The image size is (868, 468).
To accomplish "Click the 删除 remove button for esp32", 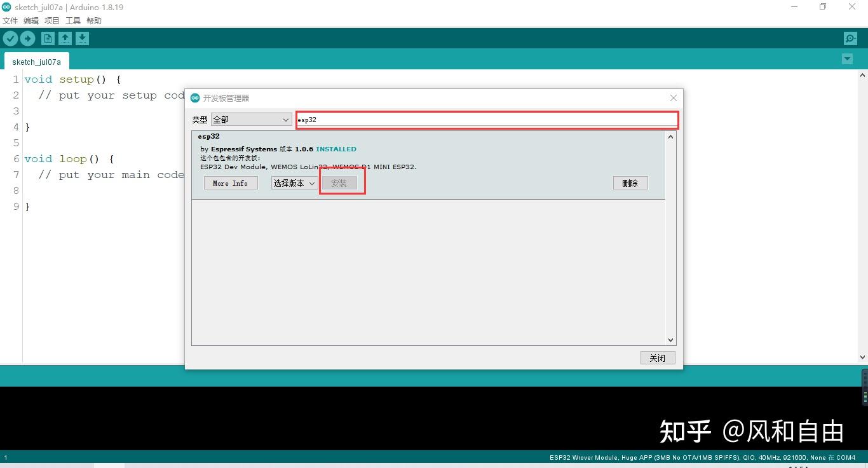I will tap(630, 183).
